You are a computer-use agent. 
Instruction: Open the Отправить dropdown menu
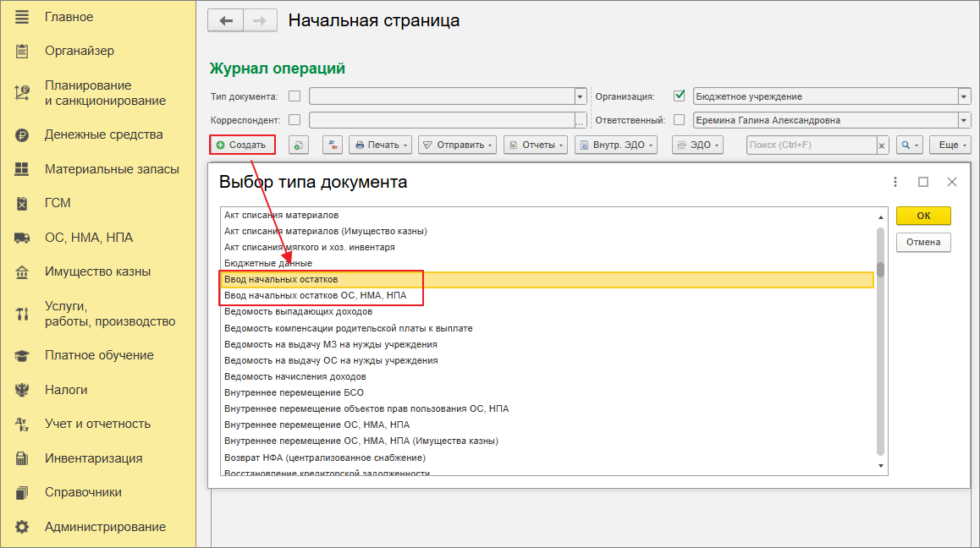[458, 145]
